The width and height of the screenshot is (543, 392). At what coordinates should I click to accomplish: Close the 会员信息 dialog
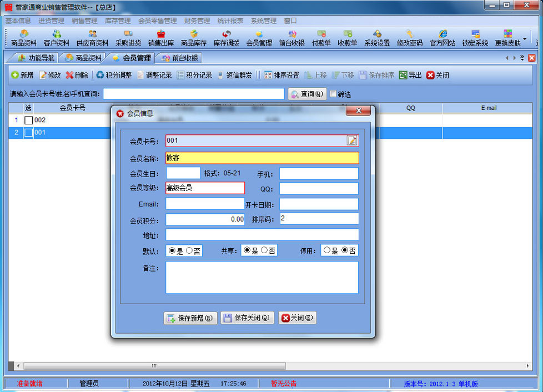[359, 110]
